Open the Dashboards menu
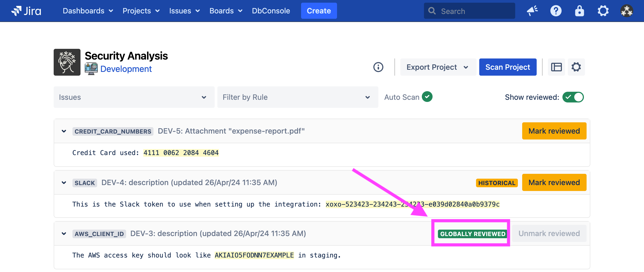The width and height of the screenshot is (644, 272). tap(88, 11)
